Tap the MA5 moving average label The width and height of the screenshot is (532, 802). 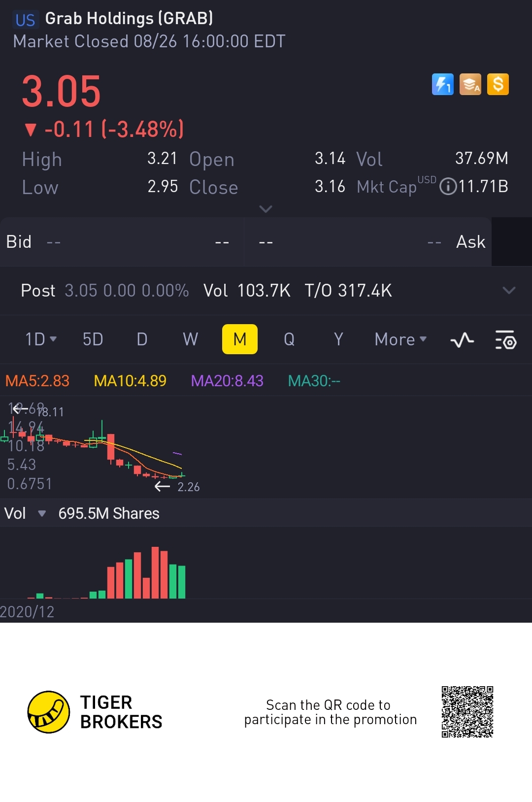pyautogui.click(x=37, y=381)
